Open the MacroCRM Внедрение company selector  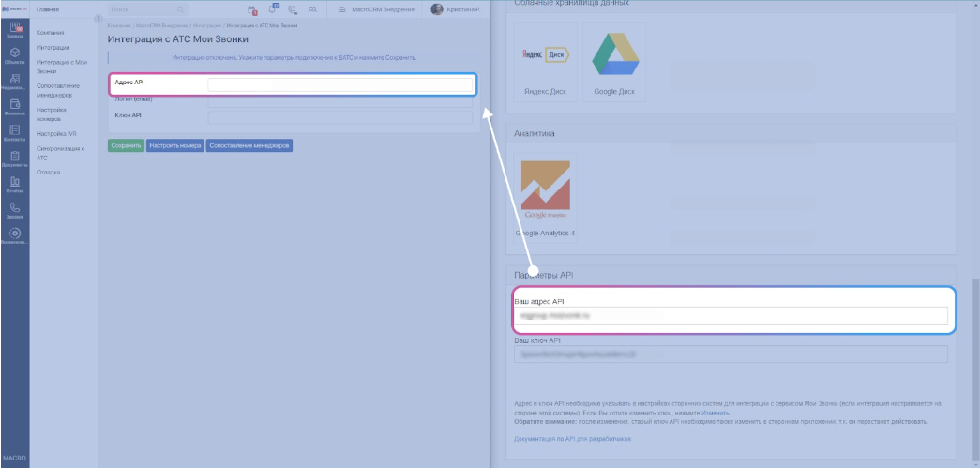[378, 9]
